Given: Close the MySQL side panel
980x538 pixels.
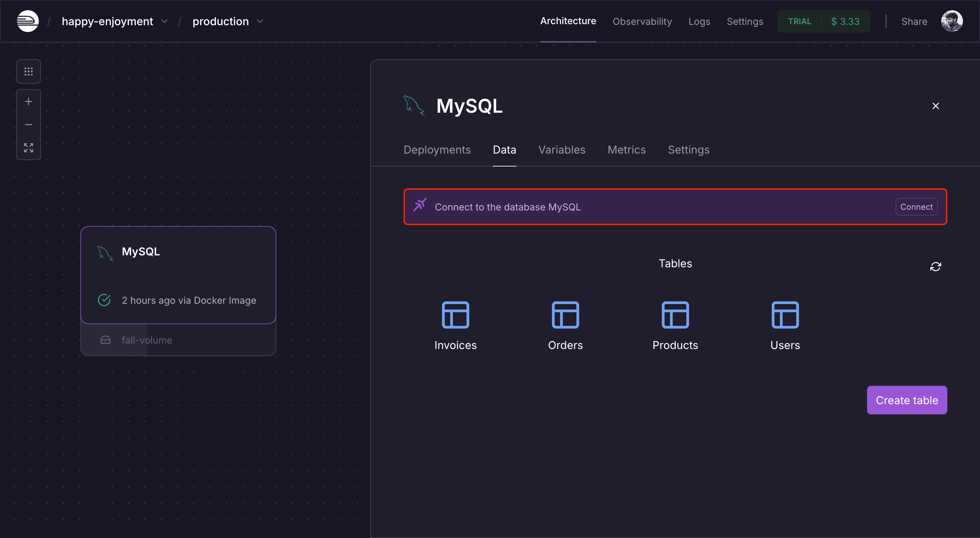Looking at the screenshot, I should 935,106.
